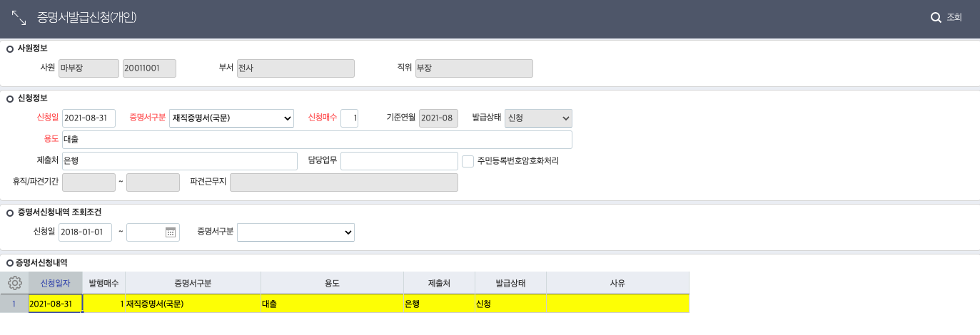Viewport: 980px width, 335px height.
Task: Click the 2018-01-01 start date filter field
Action: click(86, 232)
